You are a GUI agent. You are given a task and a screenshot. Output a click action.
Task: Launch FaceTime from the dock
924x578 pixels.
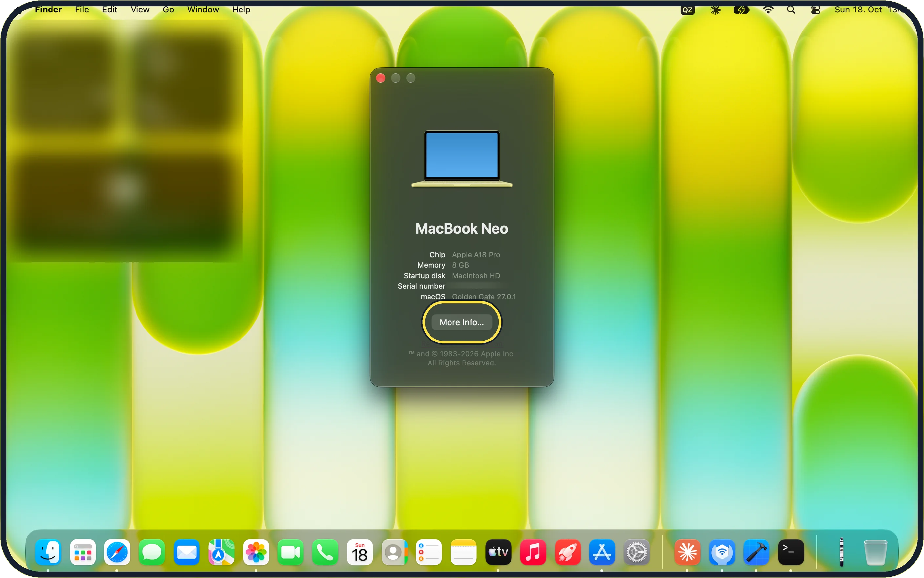pos(290,552)
